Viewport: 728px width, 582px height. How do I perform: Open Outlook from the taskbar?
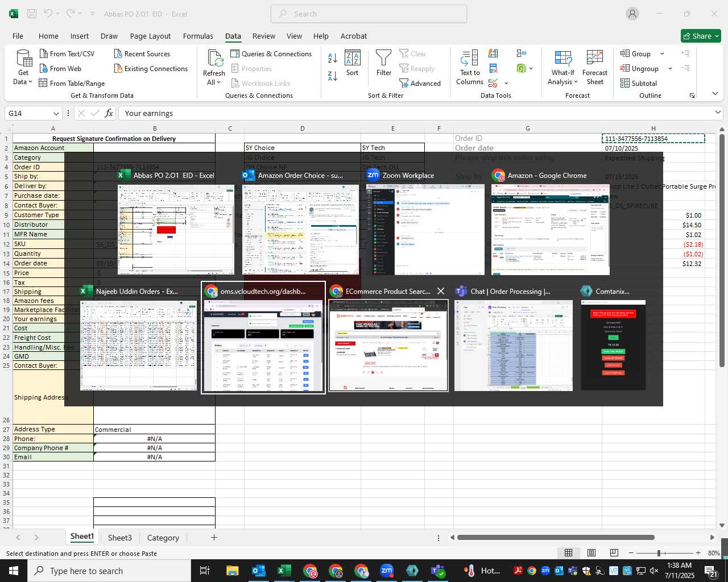258,571
